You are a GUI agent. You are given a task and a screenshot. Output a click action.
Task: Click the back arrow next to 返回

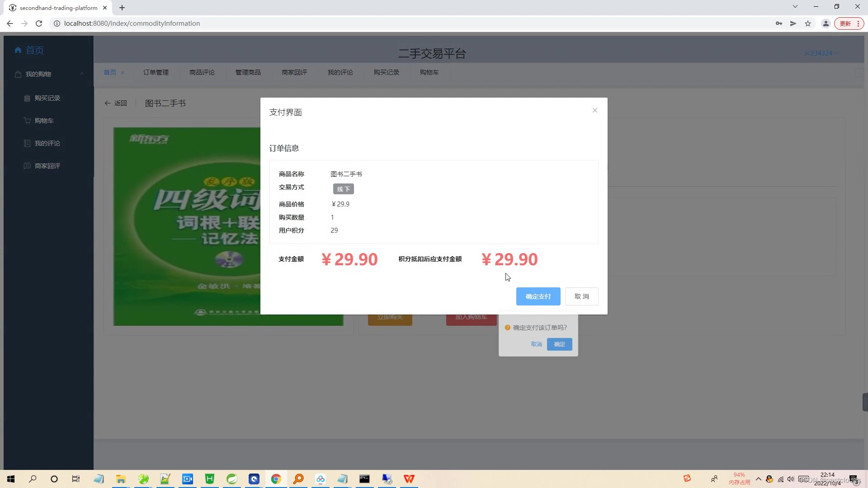(x=107, y=103)
